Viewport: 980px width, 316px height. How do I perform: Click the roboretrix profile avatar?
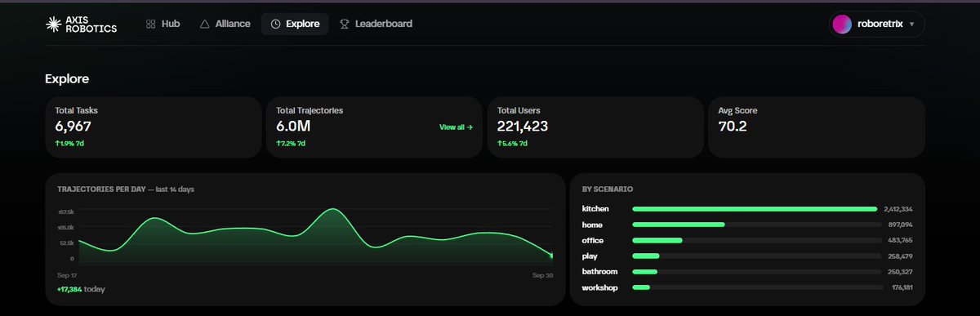click(842, 24)
